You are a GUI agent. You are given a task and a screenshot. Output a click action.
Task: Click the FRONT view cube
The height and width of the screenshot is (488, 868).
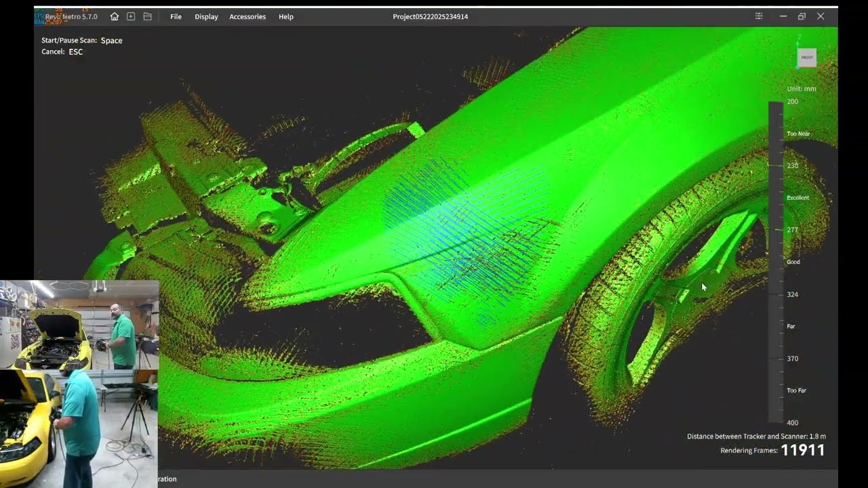(x=807, y=58)
